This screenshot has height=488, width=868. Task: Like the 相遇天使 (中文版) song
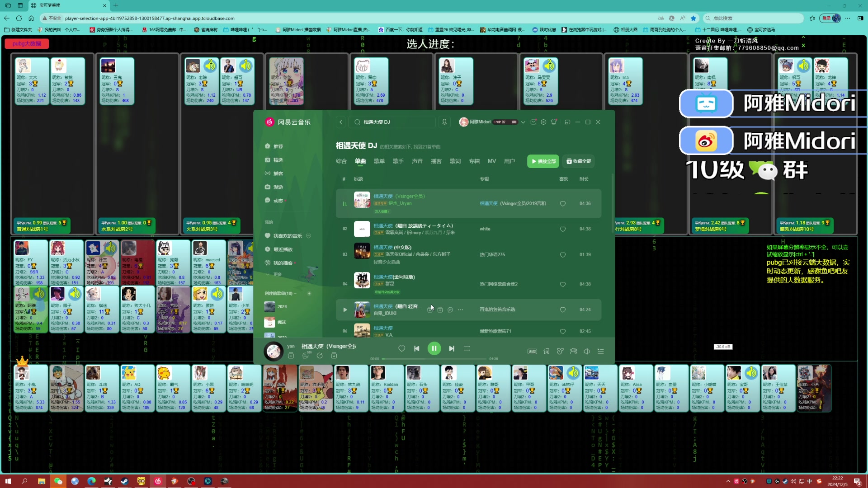click(563, 255)
